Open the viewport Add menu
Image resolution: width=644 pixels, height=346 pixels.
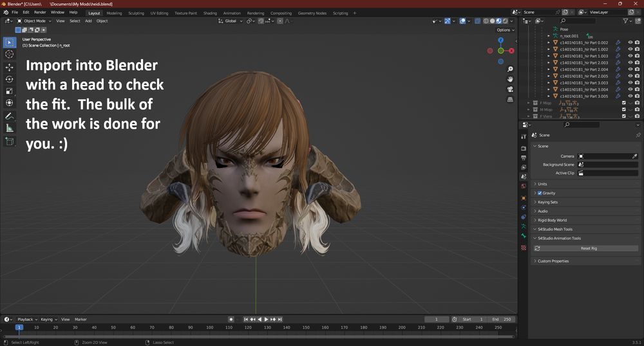(x=88, y=21)
